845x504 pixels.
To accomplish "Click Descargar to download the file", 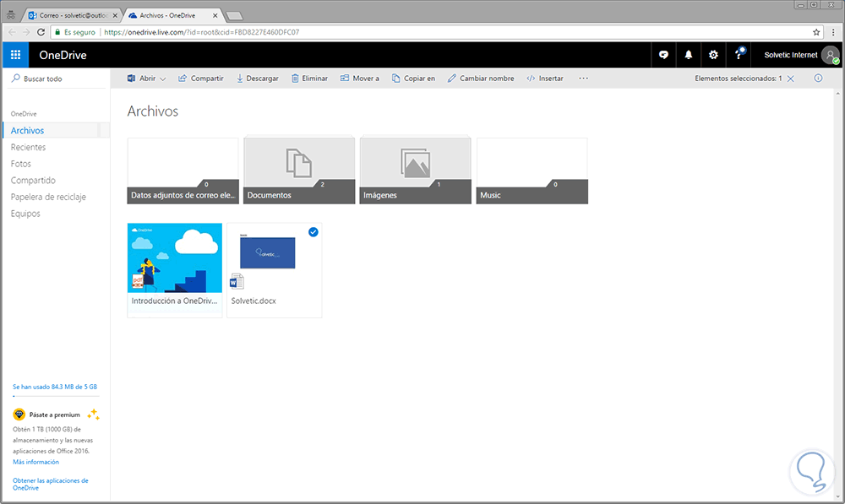I will (257, 78).
